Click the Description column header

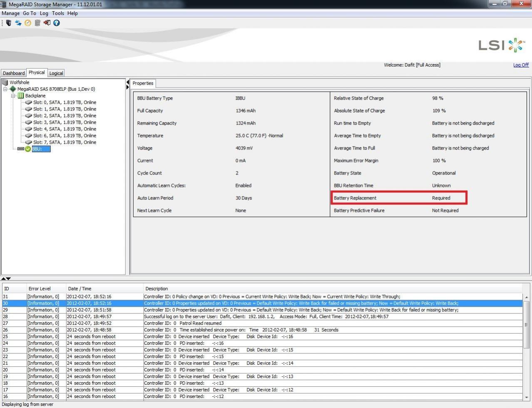pyautogui.click(x=333, y=289)
